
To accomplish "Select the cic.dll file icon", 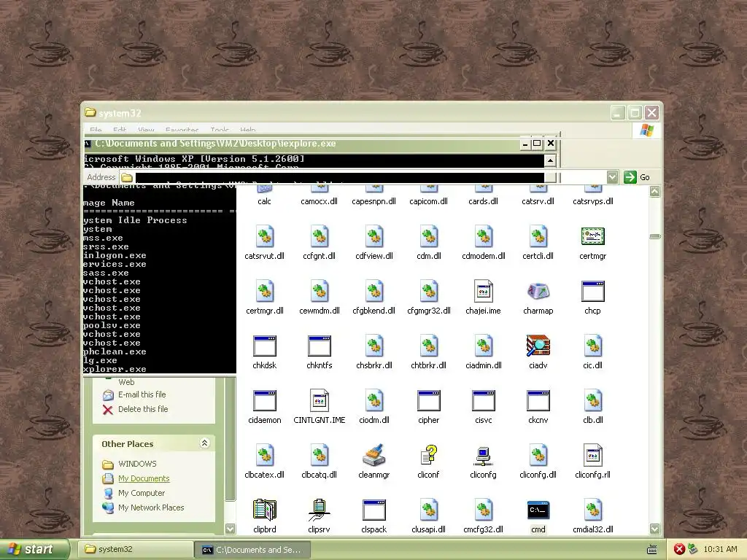I will [x=592, y=346].
